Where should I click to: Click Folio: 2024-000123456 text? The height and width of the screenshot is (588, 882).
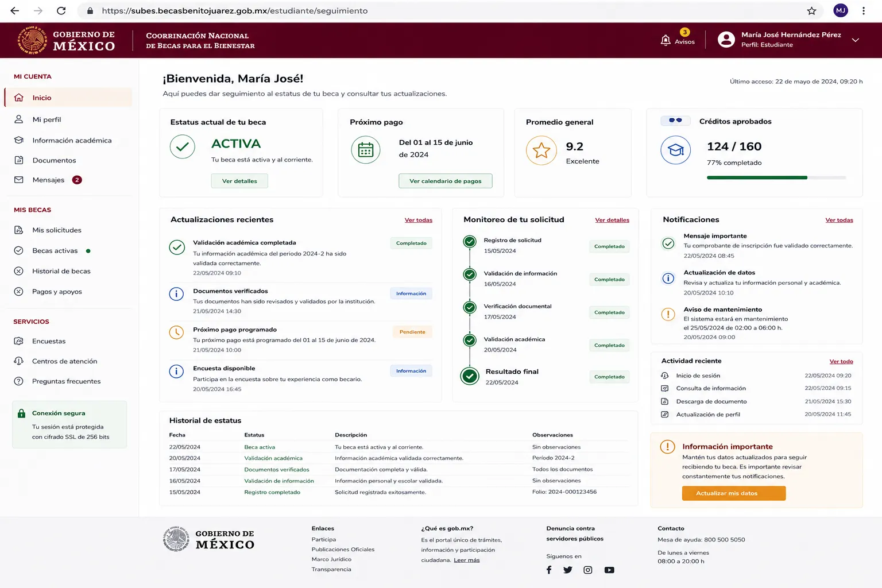click(x=564, y=492)
